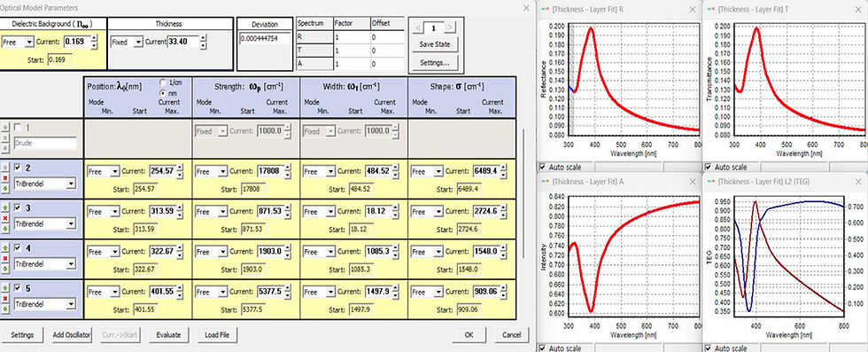The width and height of the screenshot is (868, 352).
Task: Open Width mode dropdown for oscillator 4
Action: point(320,252)
